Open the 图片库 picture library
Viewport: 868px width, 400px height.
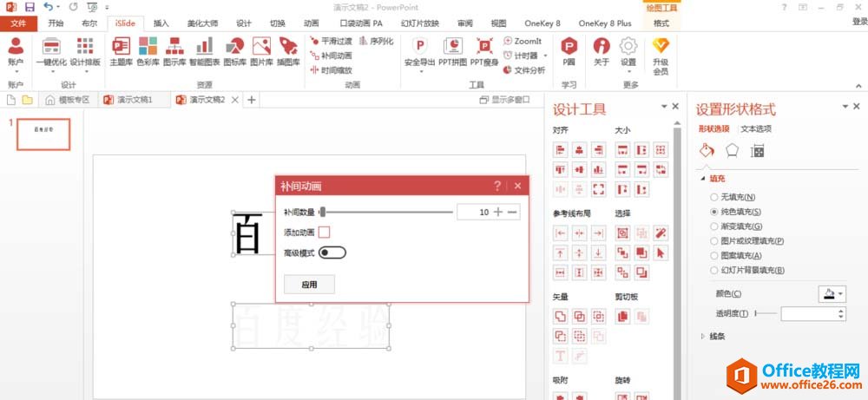coord(261,52)
